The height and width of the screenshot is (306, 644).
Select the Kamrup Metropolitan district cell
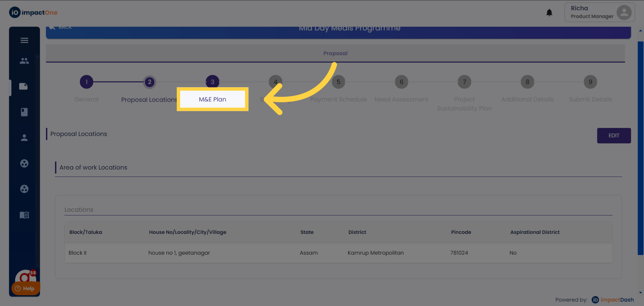[376, 253]
